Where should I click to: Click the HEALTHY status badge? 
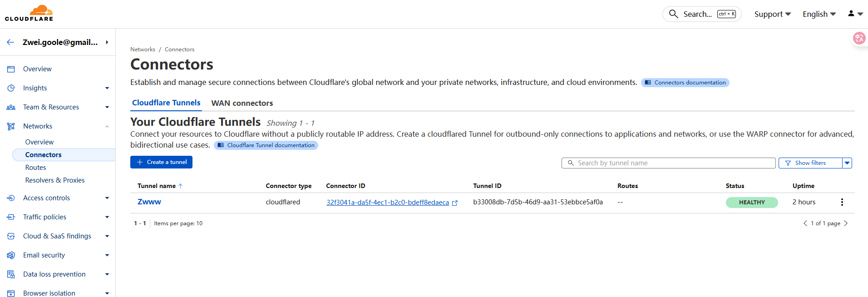(x=752, y=203)
